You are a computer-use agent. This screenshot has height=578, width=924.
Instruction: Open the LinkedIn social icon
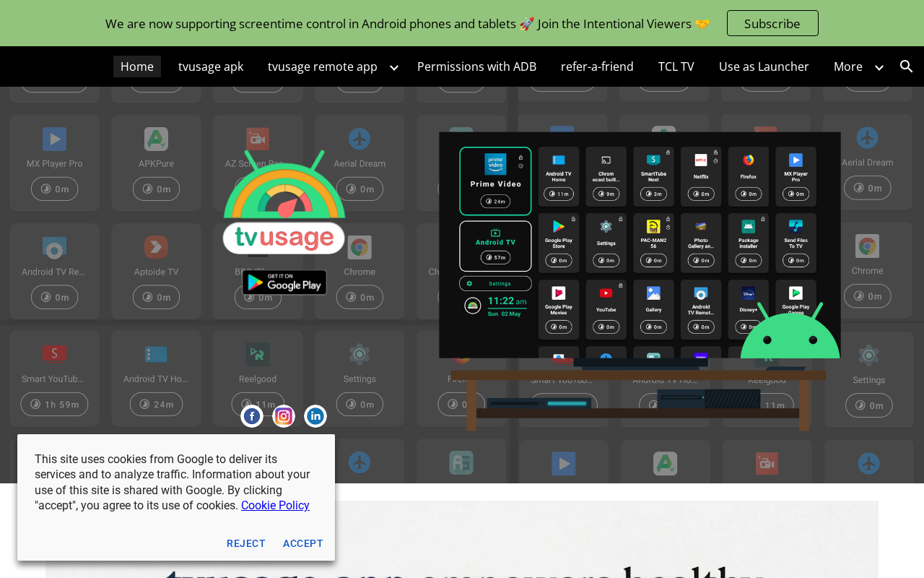(x=315, y=416)
